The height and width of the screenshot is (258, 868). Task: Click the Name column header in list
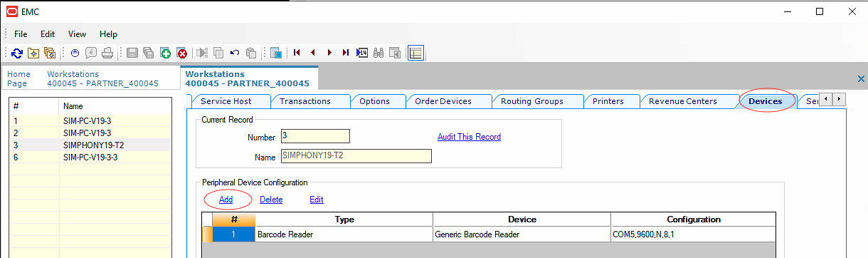coord(115,106)
